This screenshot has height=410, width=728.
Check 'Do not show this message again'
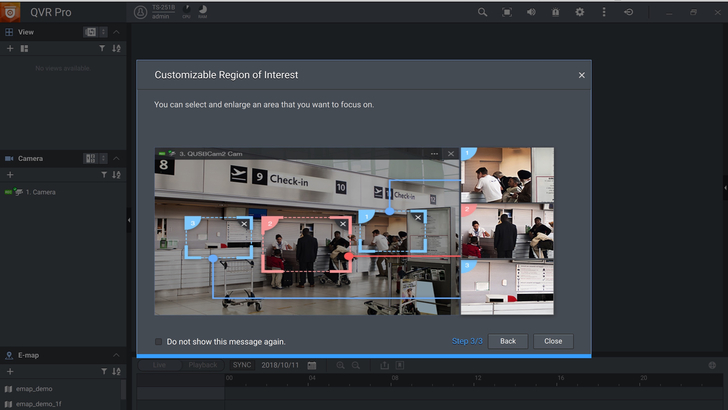click(x=159, y=341)
